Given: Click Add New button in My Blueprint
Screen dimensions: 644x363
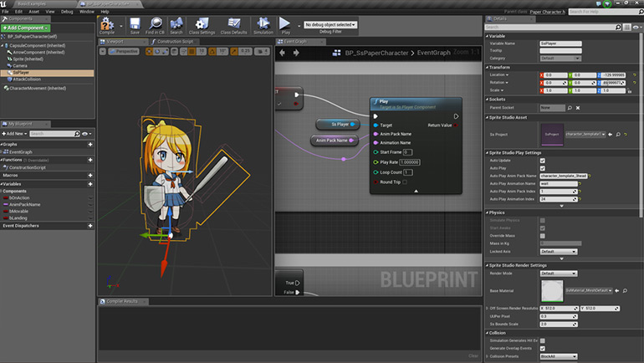Looking at the screenshot, I should (14, 134).
